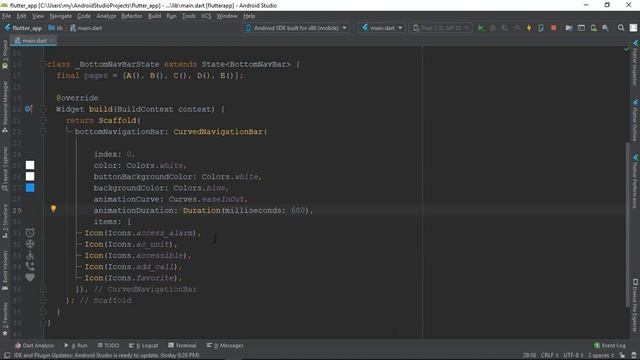This screenshot has height=360, width=640.
Task: Stop the running app with red square
Action: click(x=553, y=28)
